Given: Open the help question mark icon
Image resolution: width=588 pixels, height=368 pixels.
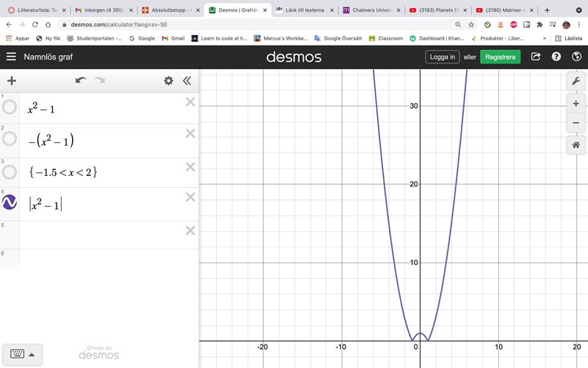Looking at the screenshot, I should point(556,57).
